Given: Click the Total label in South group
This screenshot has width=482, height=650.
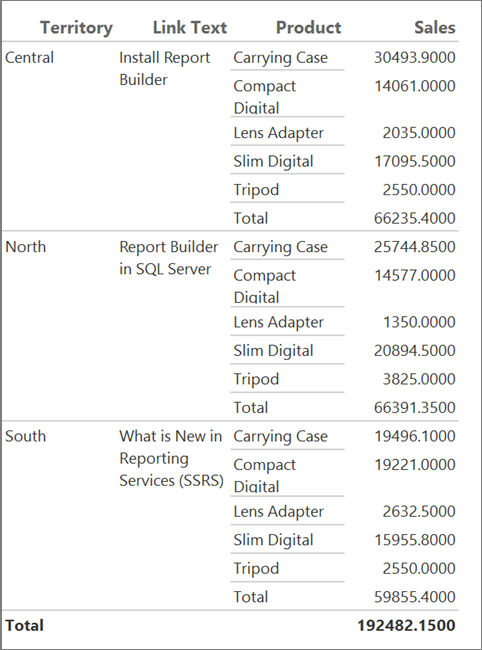Looking at the screenshot, I should 251,597.
